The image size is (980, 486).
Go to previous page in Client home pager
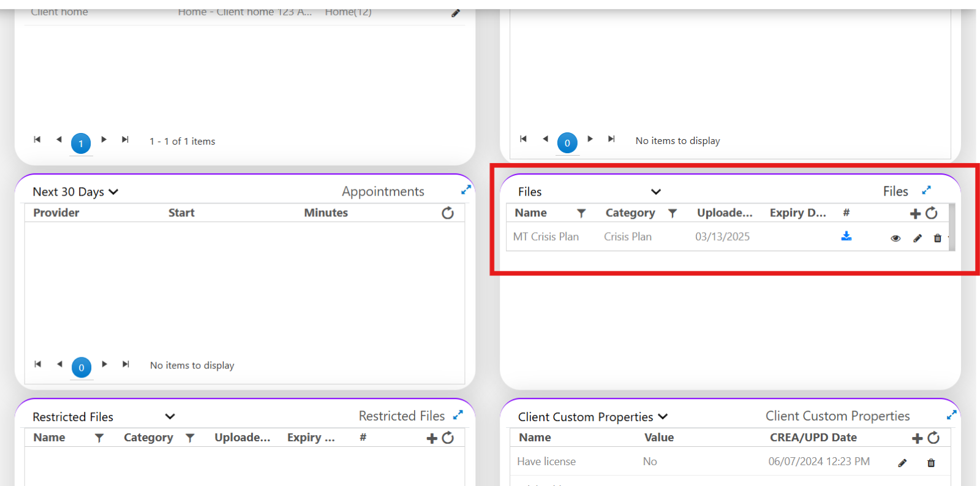[59, 140]
